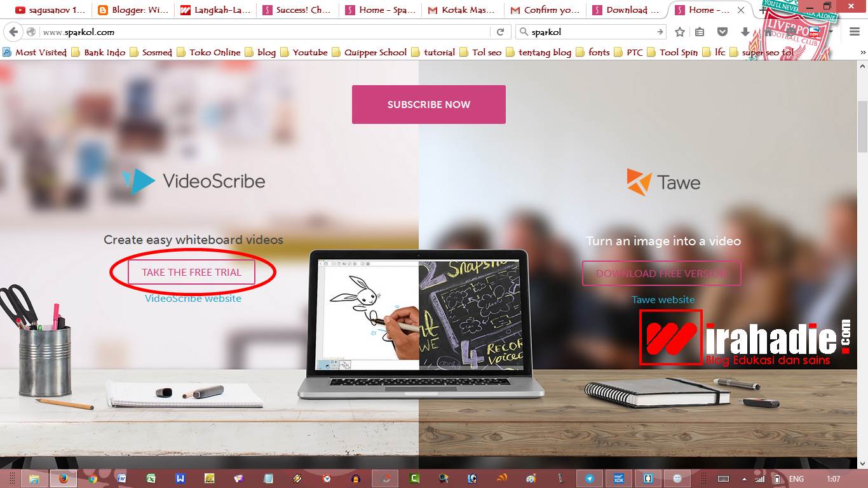Go back to the previous page
Image resolution: width=868 pixels, height=488 pixels.
pyautogui.click(x=13, y=32)
